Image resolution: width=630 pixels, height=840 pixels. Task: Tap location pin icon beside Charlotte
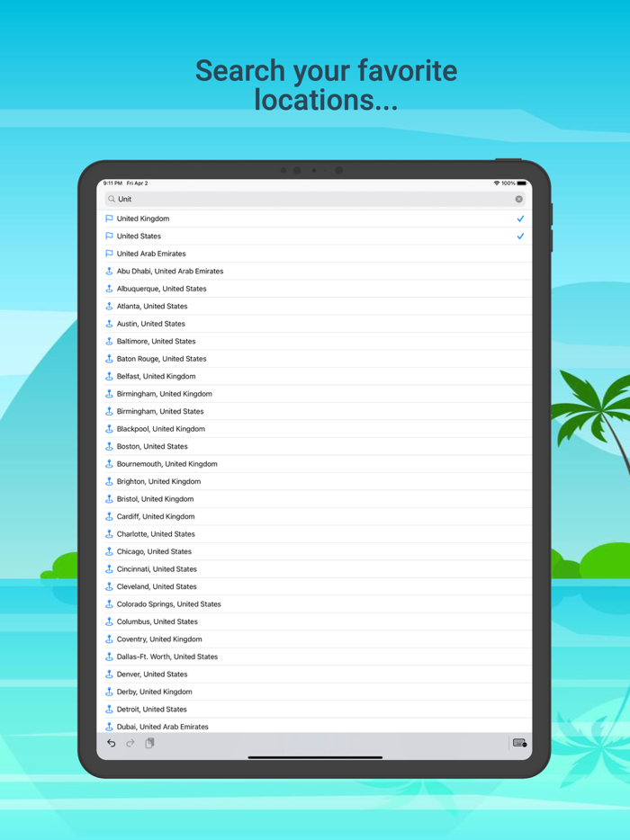(109, 534)
